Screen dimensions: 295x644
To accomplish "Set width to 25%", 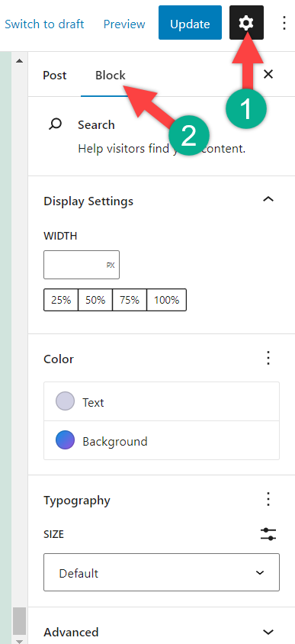I will pyautogui.click(x=61, y=300).
